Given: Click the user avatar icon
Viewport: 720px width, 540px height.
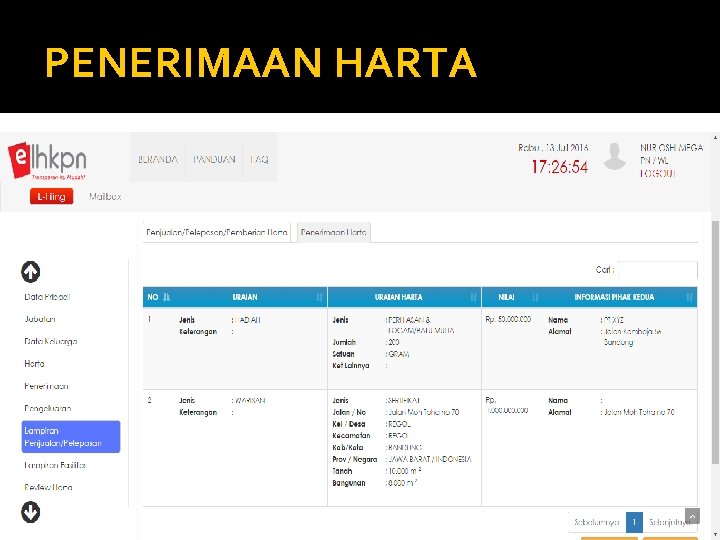Looking at the screenshot, I should point(614,157).
